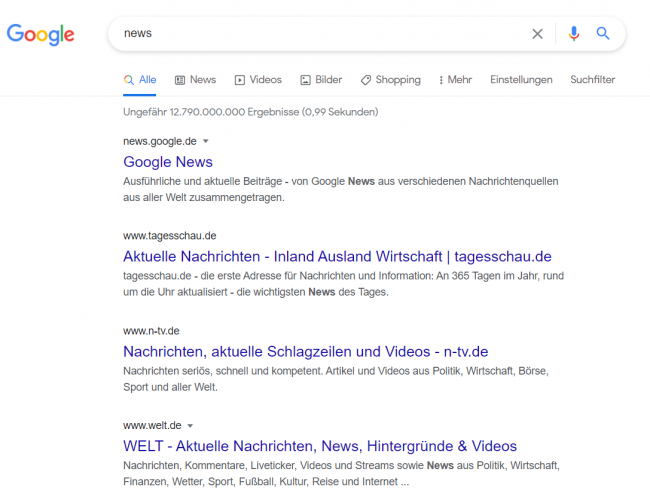The image size is (650, 502).
Task: Click the blue magnifier search button
Action: 603,33
